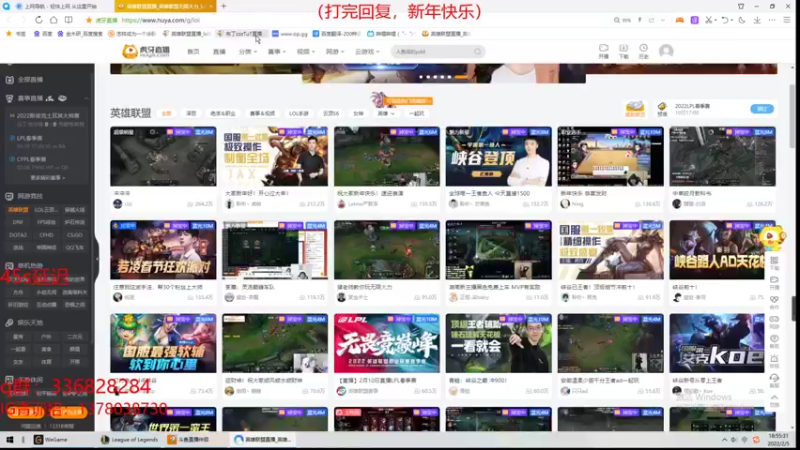Open 全部直播 in the left sidebar
Viewport: 800px width, 450px height.
point(31,80)
